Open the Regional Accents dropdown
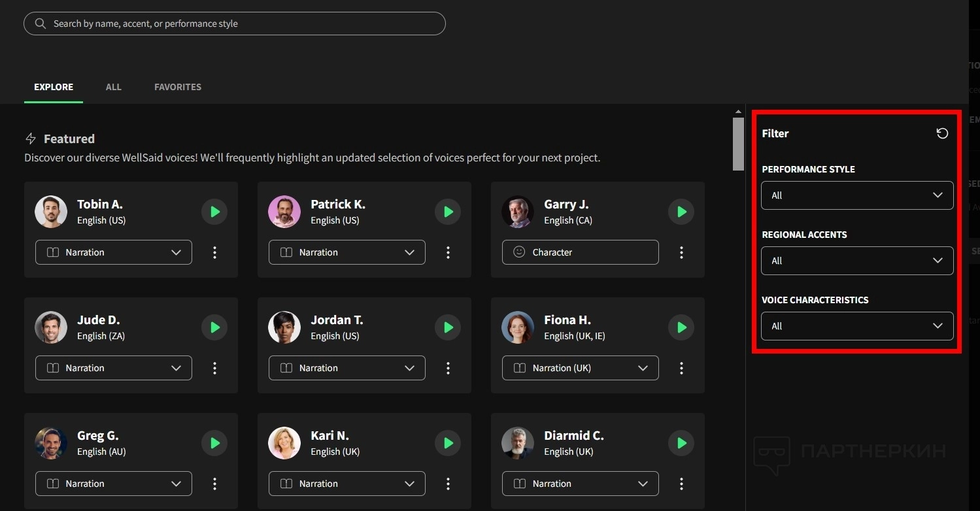 pyautogui.click(x=856, y=261)
